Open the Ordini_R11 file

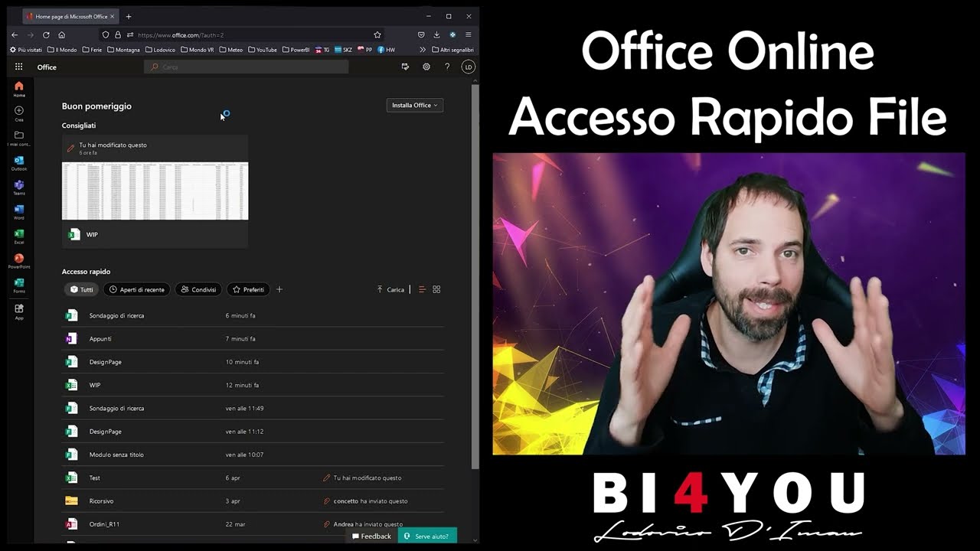(253, 524)
